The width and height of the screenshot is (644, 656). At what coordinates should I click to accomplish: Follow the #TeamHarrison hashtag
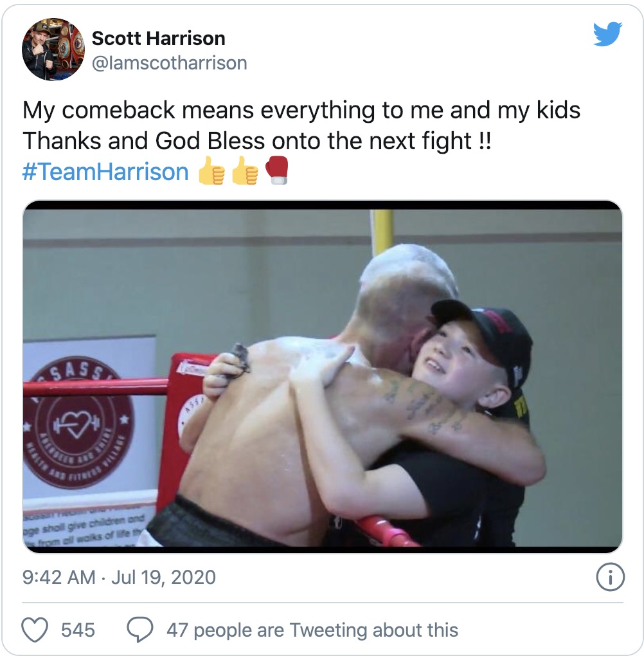point(105,172)
